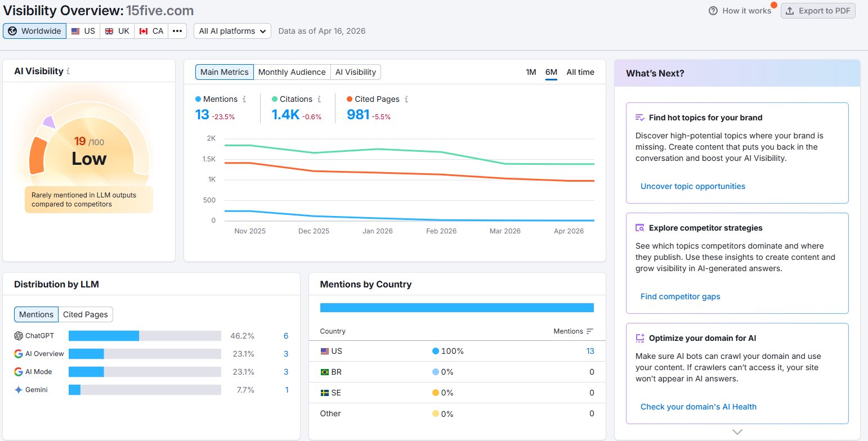Click the info icon next to Citations metric
The height and width of the screenshot is (441, 868).
point(319,99)
